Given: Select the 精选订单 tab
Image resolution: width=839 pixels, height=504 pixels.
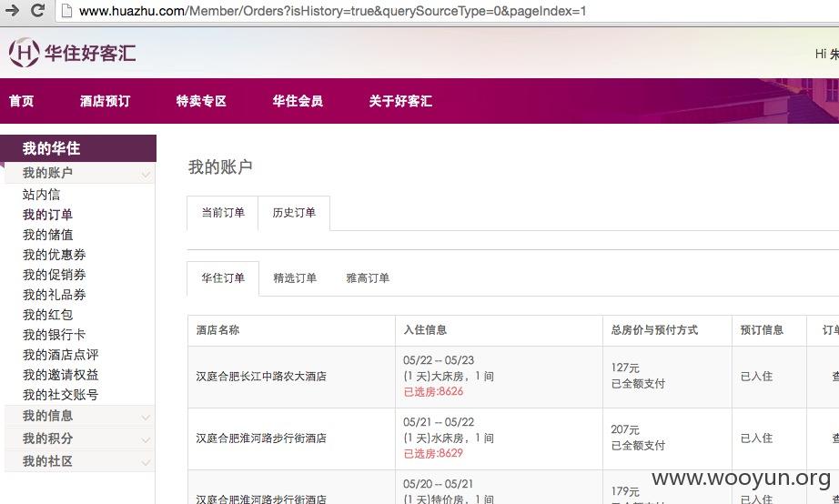Looking at the screenshot, I should coord(295,278).
